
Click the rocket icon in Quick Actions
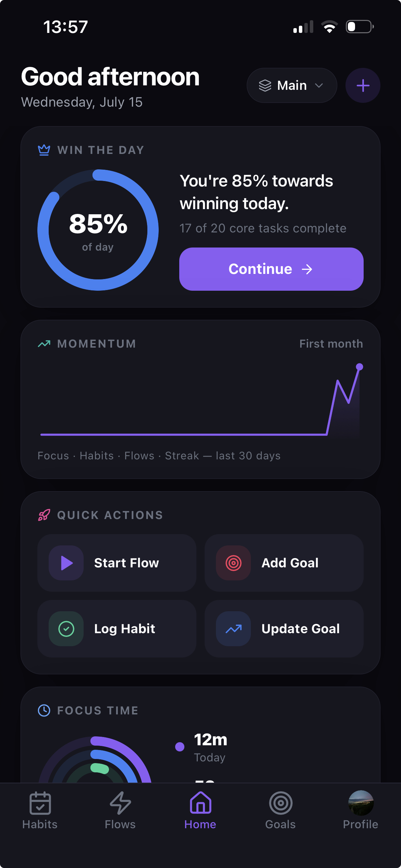click(44, 515)
